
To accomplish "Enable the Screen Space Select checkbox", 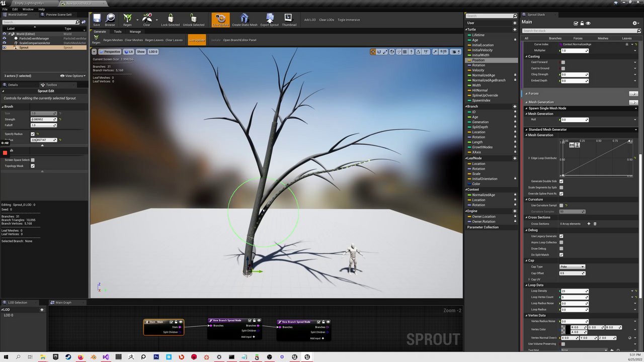I will [33, 160].
